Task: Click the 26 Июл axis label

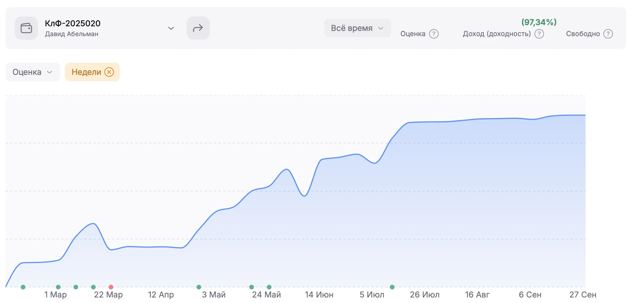Action: [425, 295]
